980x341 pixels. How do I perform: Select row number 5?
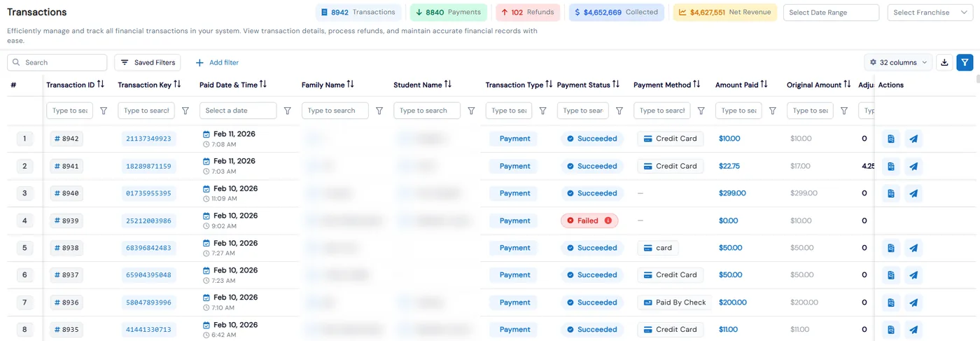[24, 248]
